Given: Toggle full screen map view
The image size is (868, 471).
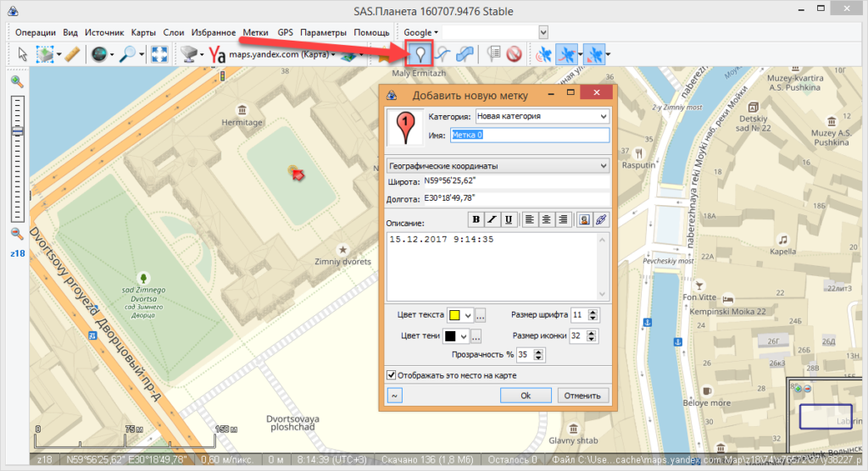Looking at the screenshot, I should click(x=159, y=55).
